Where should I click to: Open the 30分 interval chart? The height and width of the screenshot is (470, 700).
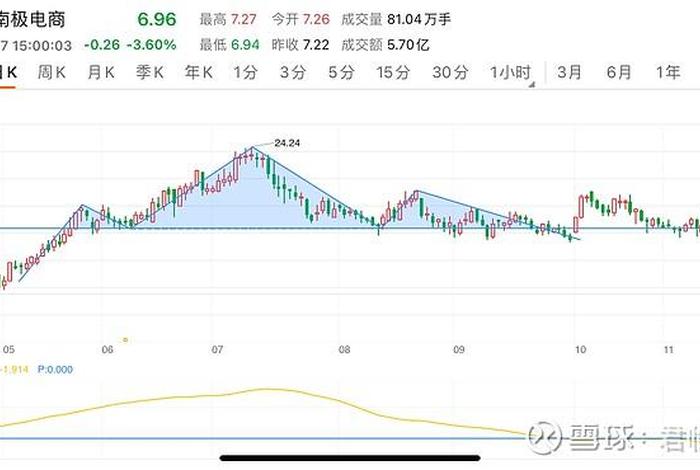click(450, 72)
